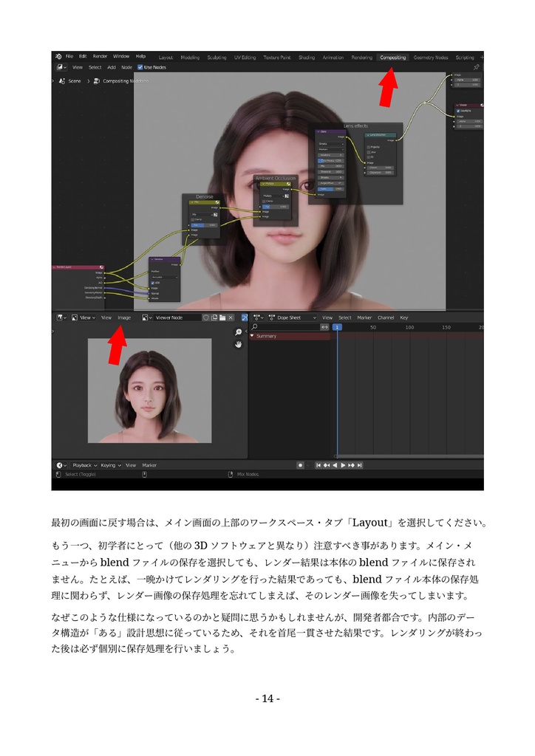Open Glare type Streaks dropdown
Image resolution: width=535 pixels, height=756 pixels.
(x=330, y=144)
